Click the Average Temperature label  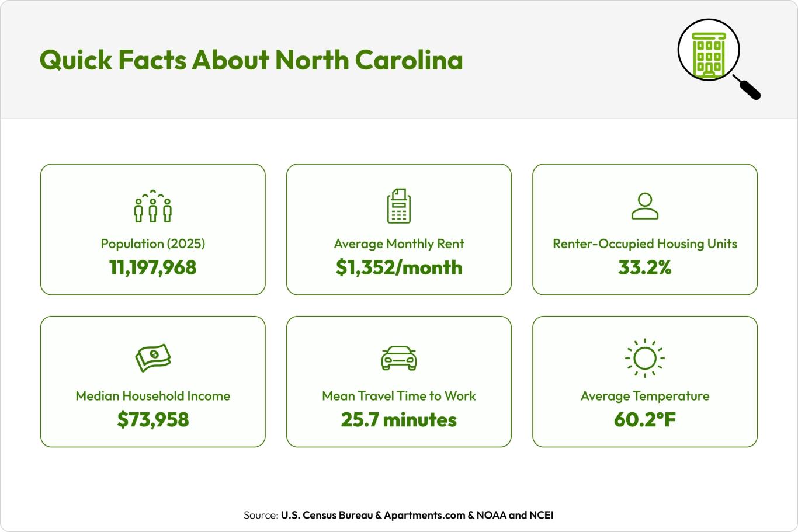tap(645, 396)
